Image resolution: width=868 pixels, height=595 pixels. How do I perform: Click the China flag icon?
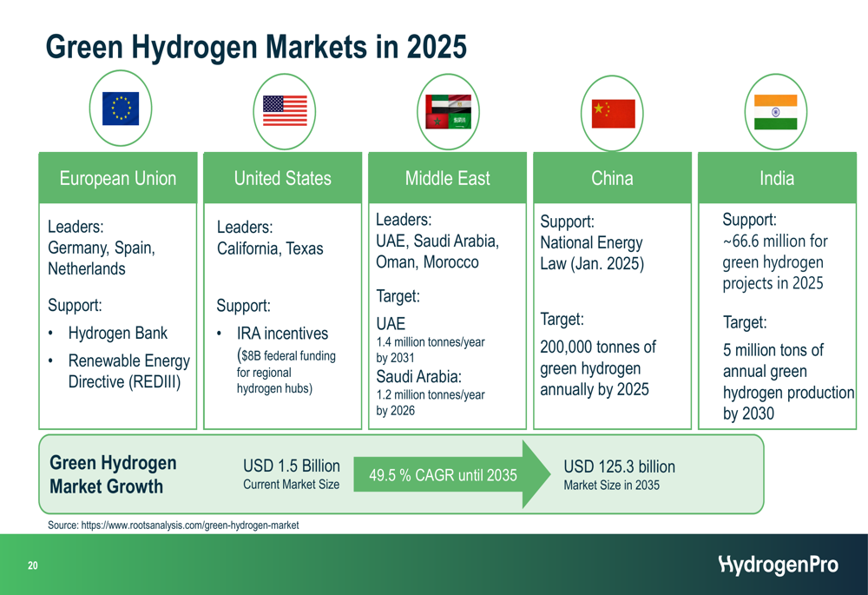(x=613, y=114)
